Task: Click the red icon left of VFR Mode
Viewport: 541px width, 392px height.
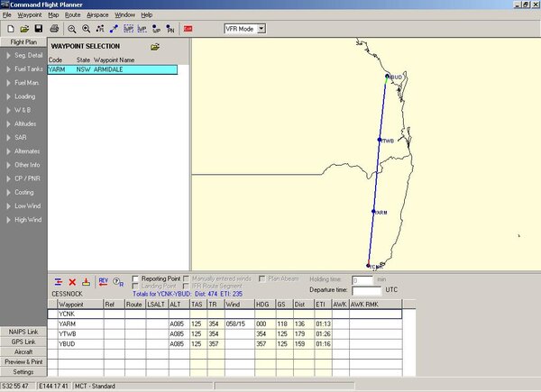Action: (188, 29)
